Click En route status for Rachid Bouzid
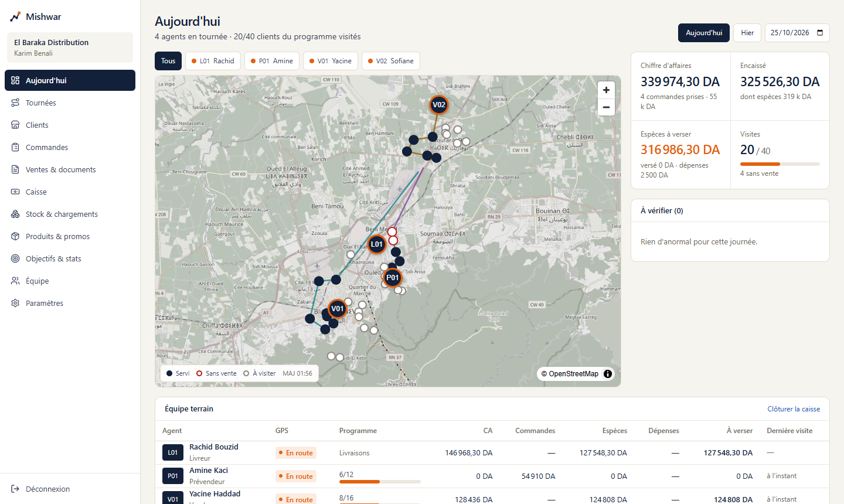Image resolution: width=844 pixels, height=504 pixels. 296,453
